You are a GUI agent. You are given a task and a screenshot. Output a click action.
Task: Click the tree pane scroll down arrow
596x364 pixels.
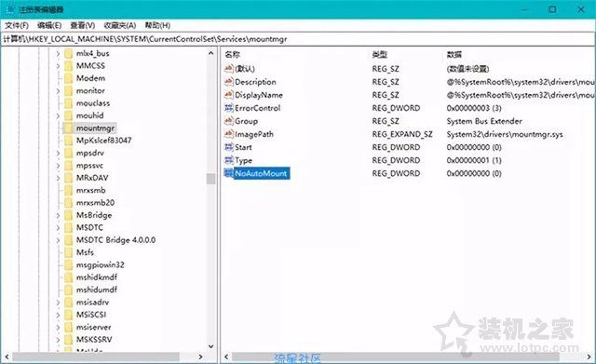(211, 347)
